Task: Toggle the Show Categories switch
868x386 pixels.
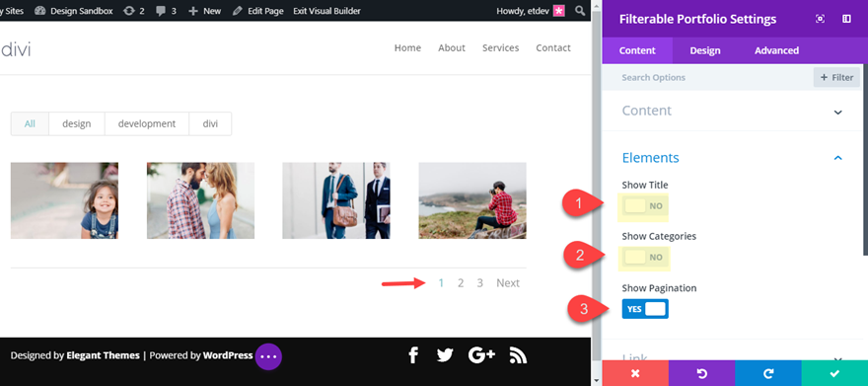Action: click(x=645, y=257)
